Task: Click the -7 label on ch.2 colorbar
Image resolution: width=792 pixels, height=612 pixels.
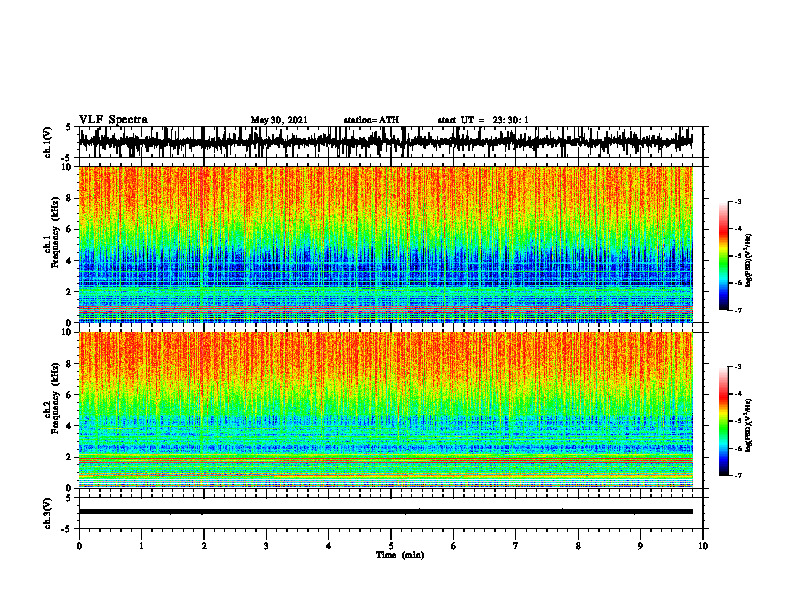Action: tap(738, 475)
